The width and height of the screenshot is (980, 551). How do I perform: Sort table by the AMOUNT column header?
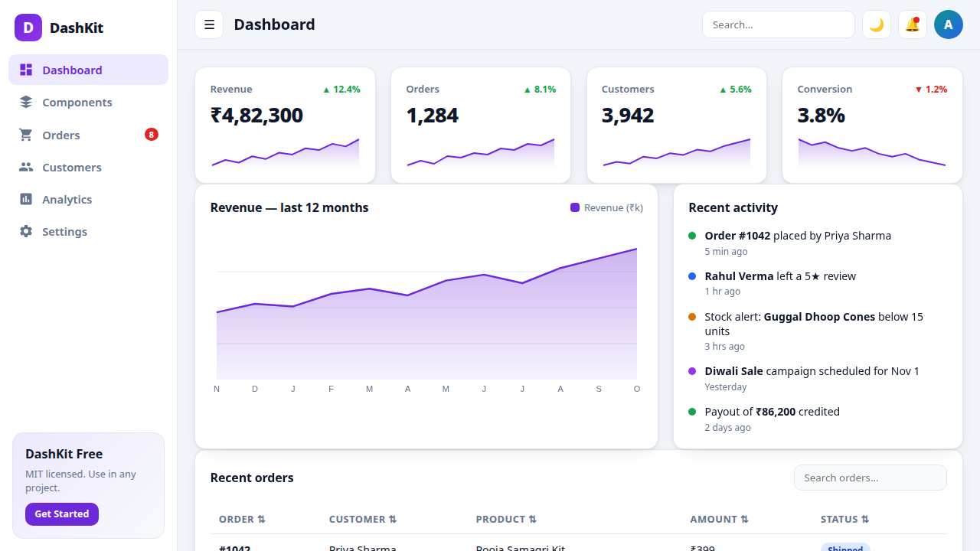click(720, 519)
